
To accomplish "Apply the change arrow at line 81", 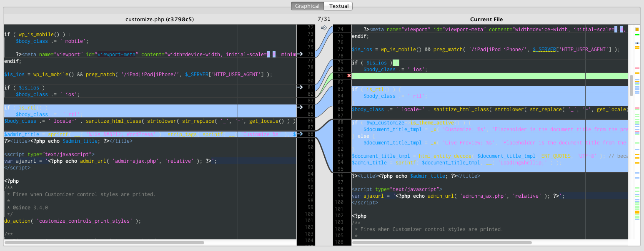I will [300, 87].
